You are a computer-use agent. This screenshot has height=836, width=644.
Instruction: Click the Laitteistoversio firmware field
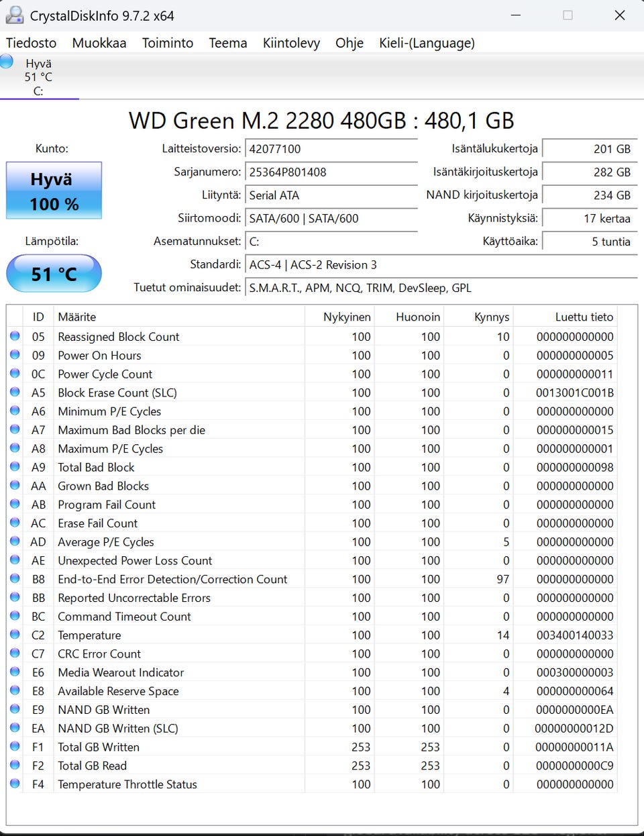click(331, 149)
